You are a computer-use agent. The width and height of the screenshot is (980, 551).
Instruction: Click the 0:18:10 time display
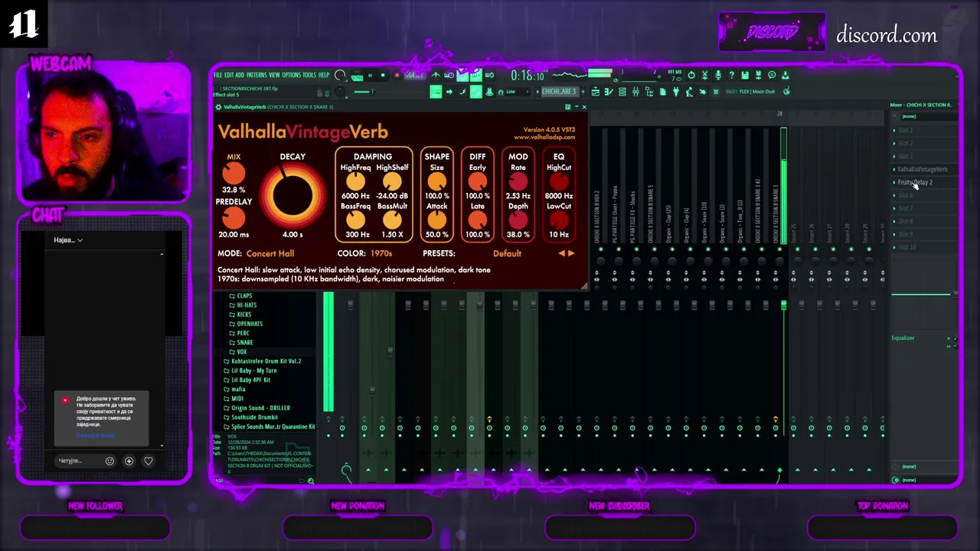pos(528,76)
